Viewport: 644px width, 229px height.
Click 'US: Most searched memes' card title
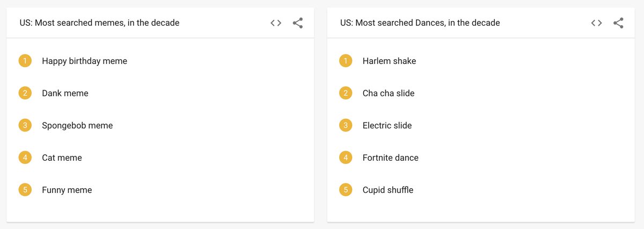(x=100, y=23)
